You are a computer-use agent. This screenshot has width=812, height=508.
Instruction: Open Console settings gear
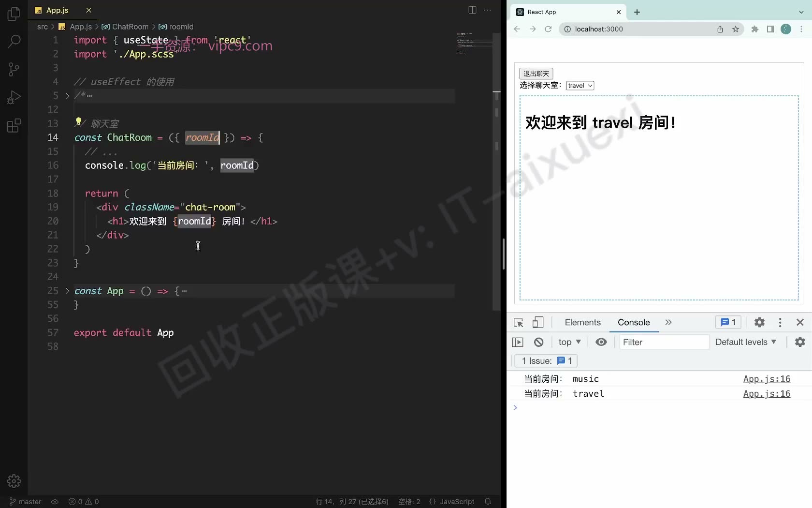click(x=800, y=342)
